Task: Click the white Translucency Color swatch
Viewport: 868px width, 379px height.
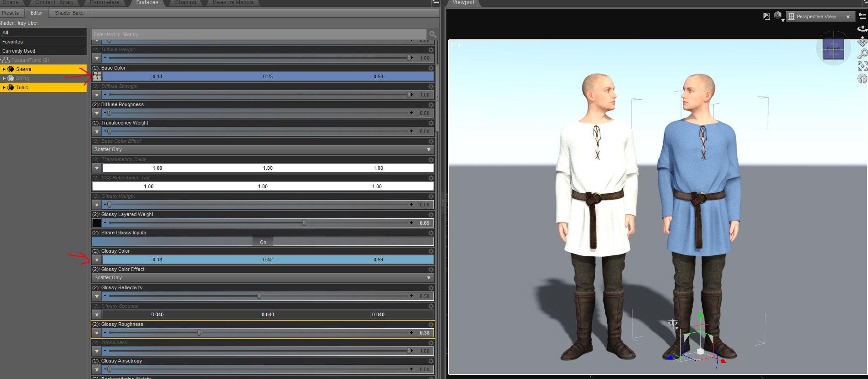Action: 268,168
